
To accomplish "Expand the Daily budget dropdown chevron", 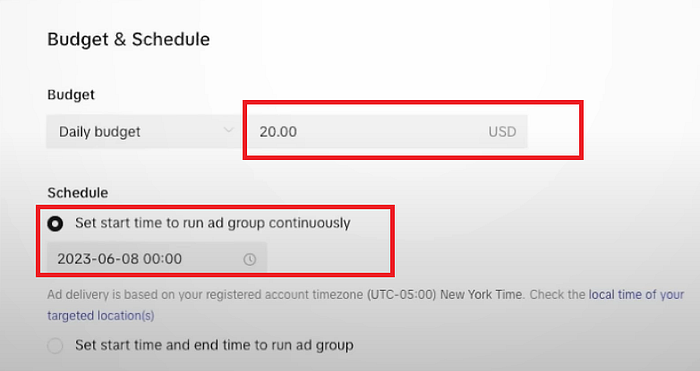I will tap(229, 130).
